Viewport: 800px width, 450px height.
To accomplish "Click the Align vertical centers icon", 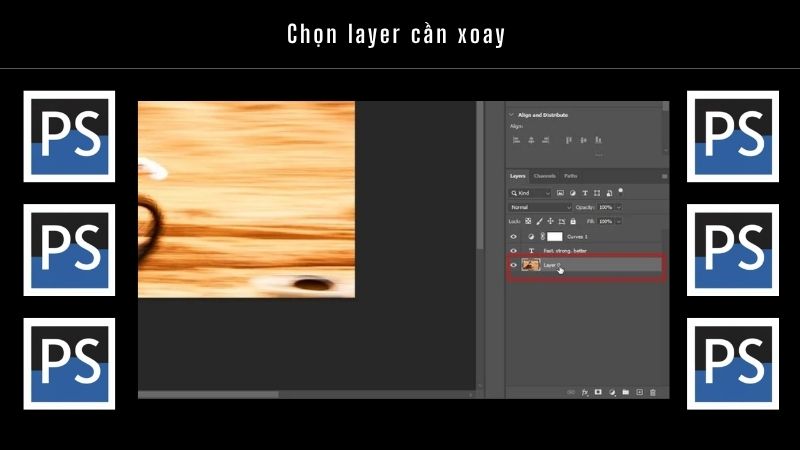I will 583,140.
